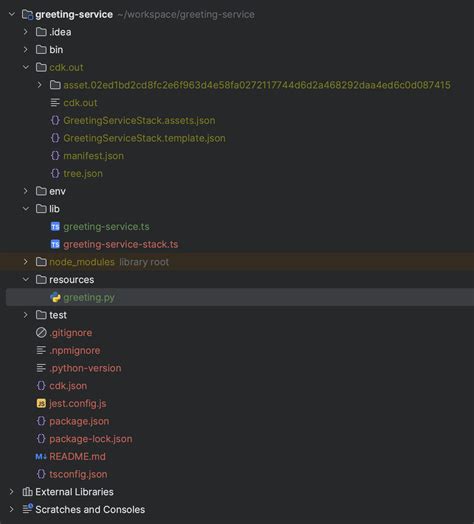Click the cdk.out folder icon
Viewport: 474px width, 524px height.
41,68
